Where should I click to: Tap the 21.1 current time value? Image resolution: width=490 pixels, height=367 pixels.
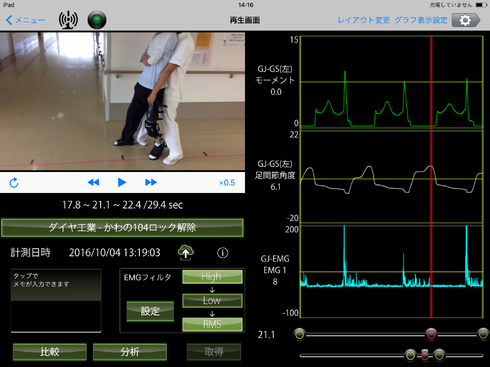[x=266, y=335]
